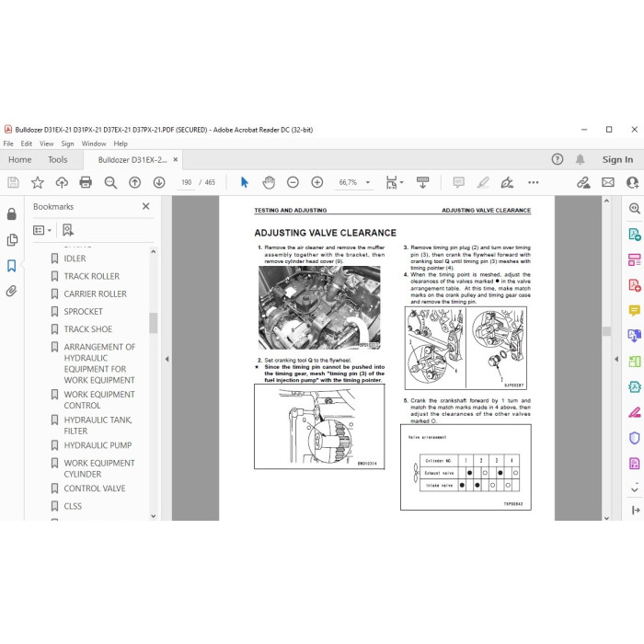Click the bookmarks list scrollbar thumb
The height and width of the screenshot is (644, 644).
(x=154, y=323)
